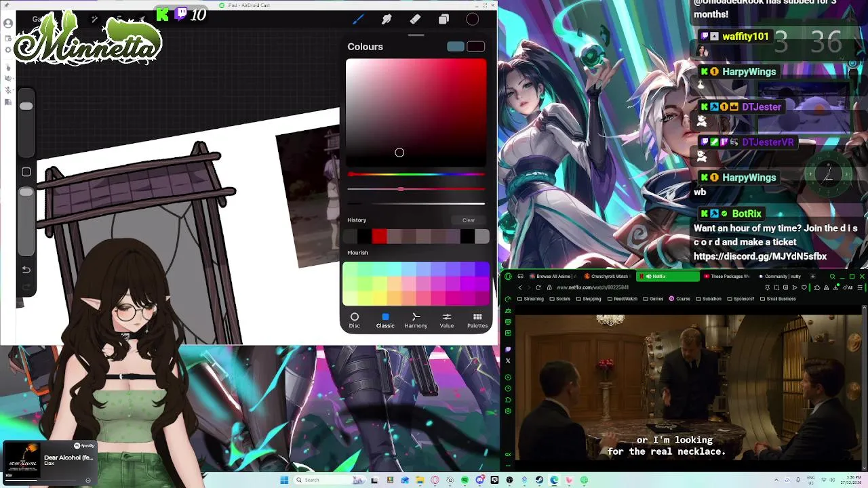
Task: Open the Sponsors? bookmarks folder
Action: point(740,299)
